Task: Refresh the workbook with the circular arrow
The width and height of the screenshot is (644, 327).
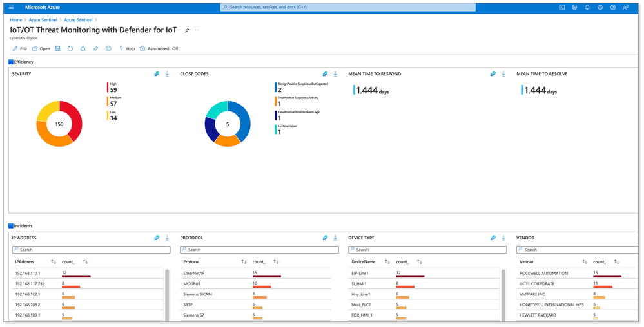Action: tap(70, 48)
